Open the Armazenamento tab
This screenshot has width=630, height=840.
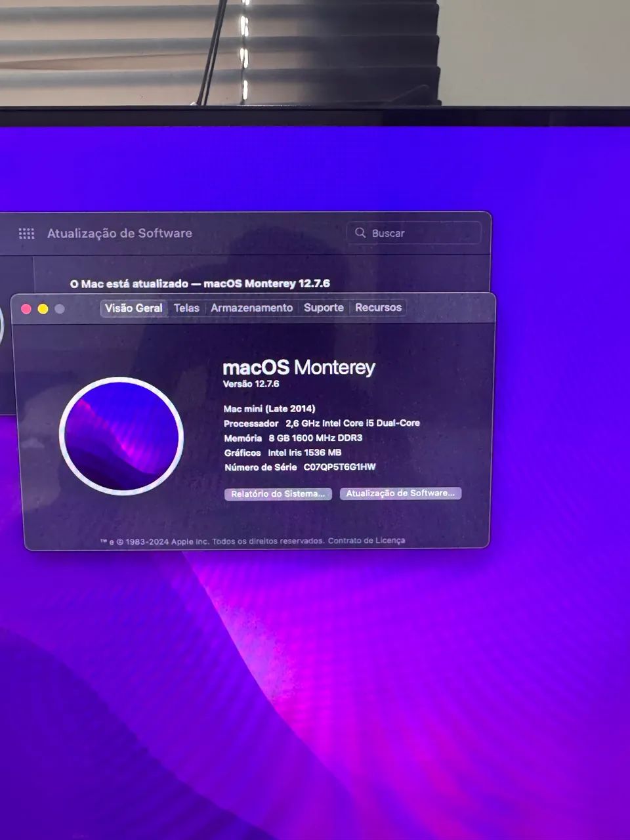click(251, 308)
